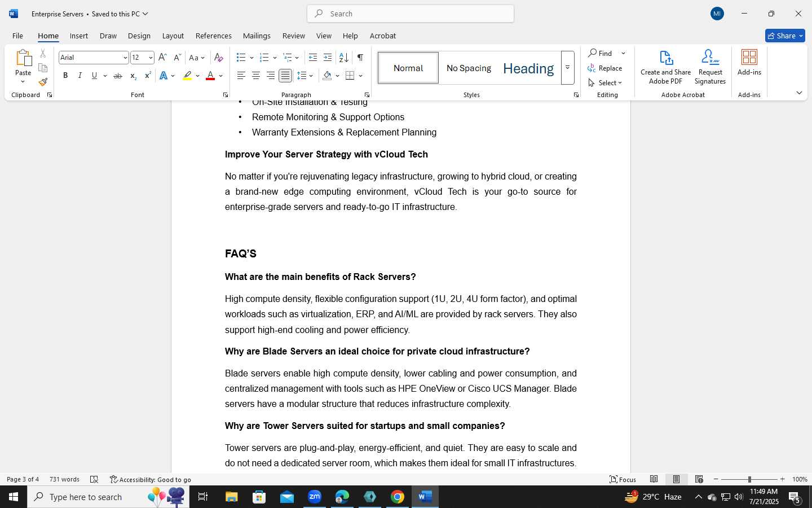
Task: Open spelling proofing status icon
Action: [x=94, y=479]
